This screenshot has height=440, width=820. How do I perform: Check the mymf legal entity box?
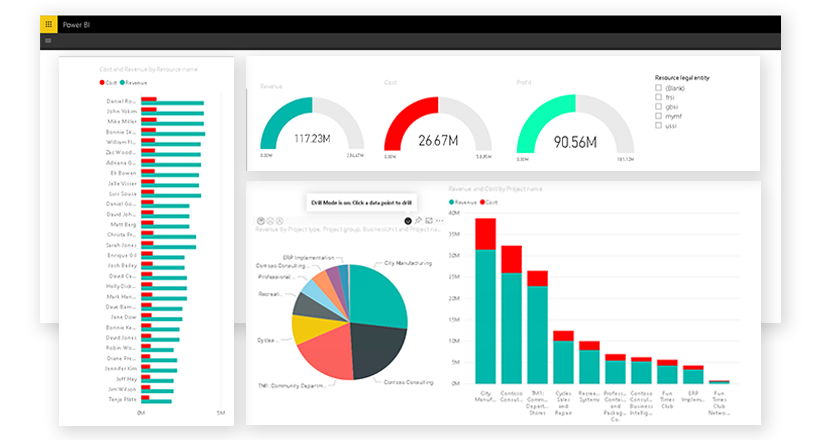[658, 116]
